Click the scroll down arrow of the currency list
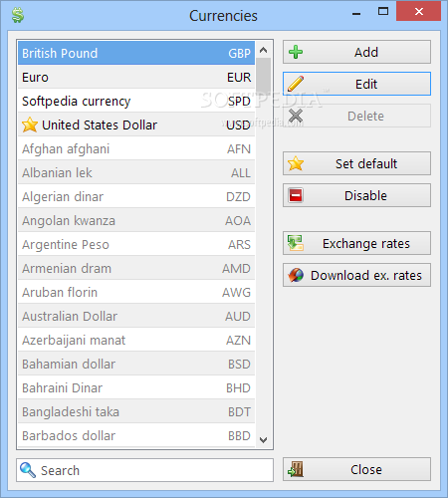This screenshot has width=448, height=498. coord(264,440)
